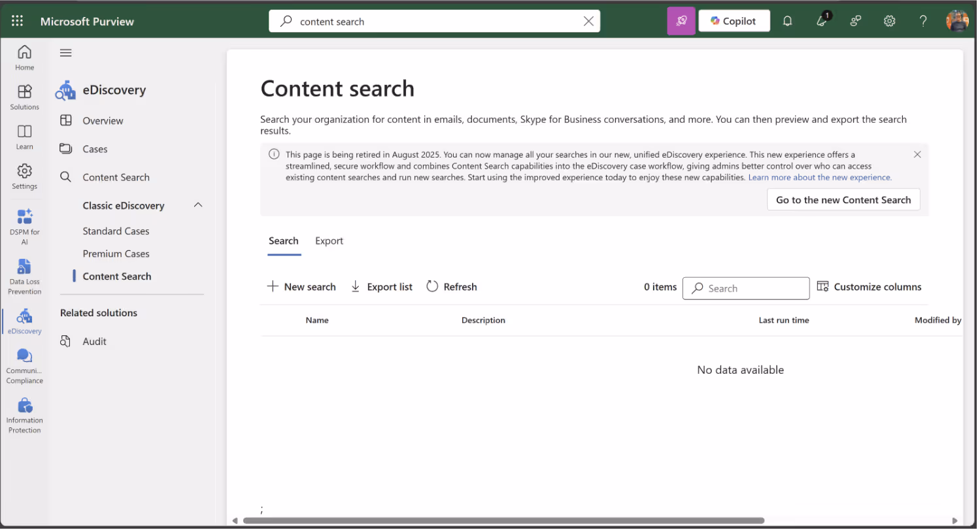
Task: Open the alerts icon with badge 1
Action: click(x=822, y=21)
